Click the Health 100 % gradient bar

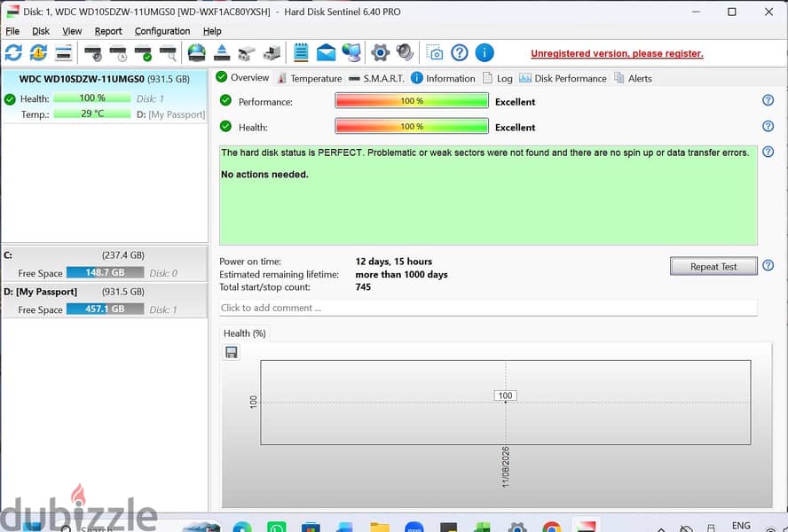[412, 126]
